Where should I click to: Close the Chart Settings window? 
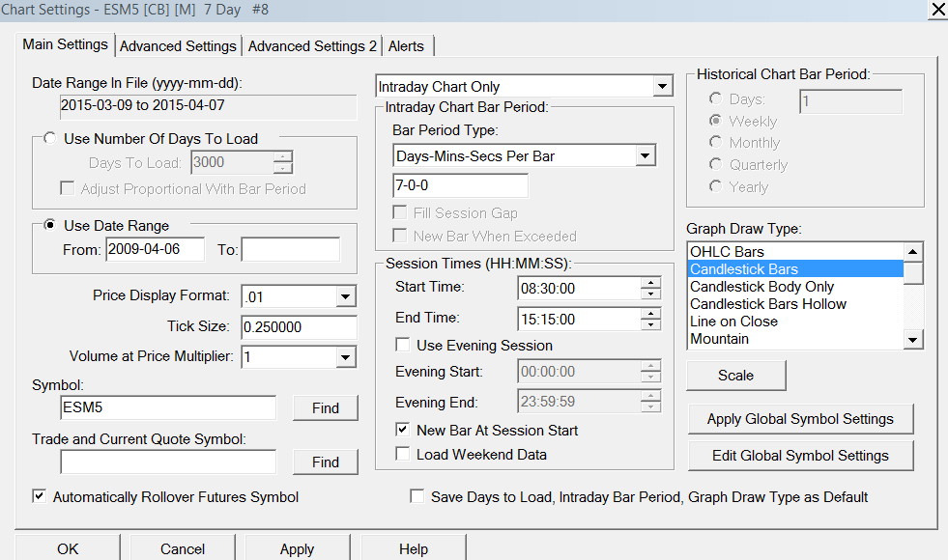(936, 10)
